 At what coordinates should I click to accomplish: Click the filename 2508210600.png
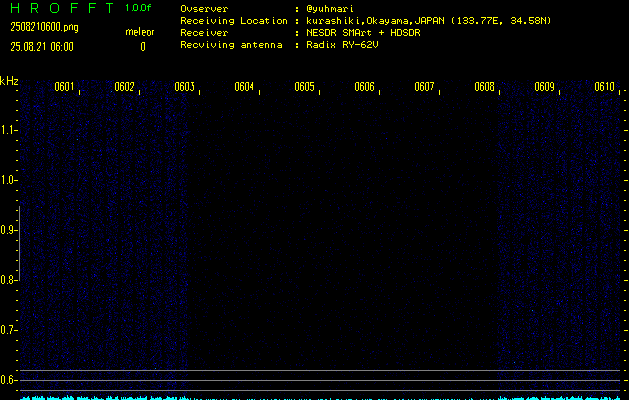tap(45, 28)
